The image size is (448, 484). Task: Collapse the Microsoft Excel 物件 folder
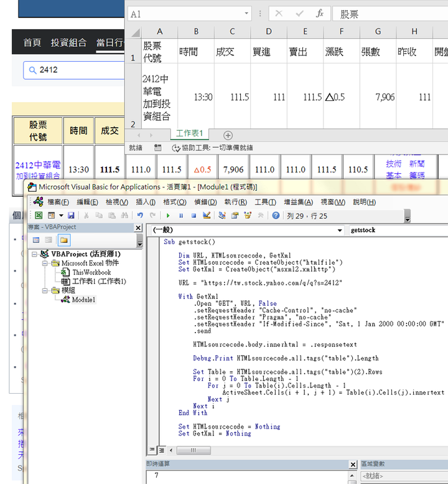[45, 263]
